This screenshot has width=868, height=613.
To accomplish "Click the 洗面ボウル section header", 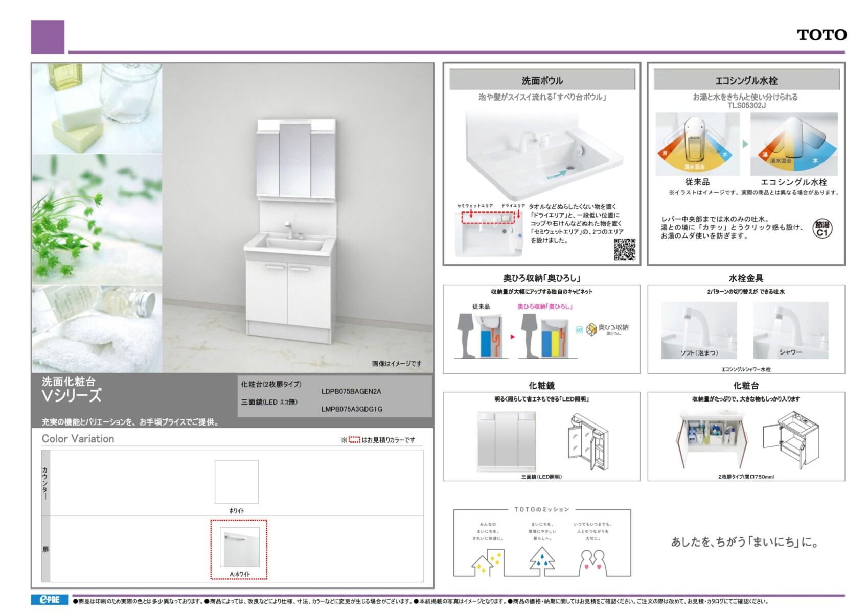I will tap(542, 80).
